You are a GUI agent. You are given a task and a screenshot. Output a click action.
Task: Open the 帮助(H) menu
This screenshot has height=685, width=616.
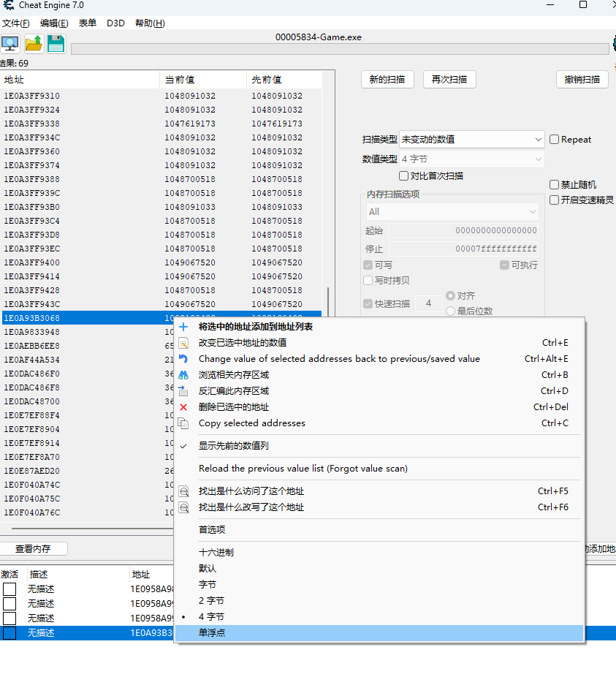click(150, 23)
